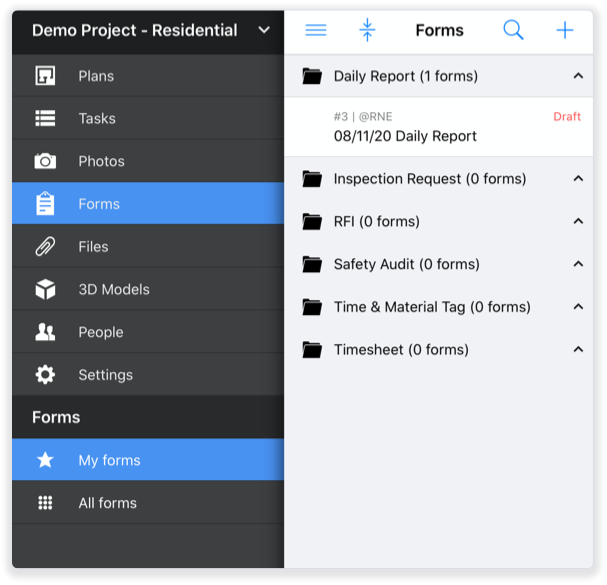607x585 pixels.
Task: Click the 3D Models cube icon
Action: point(45,290)
